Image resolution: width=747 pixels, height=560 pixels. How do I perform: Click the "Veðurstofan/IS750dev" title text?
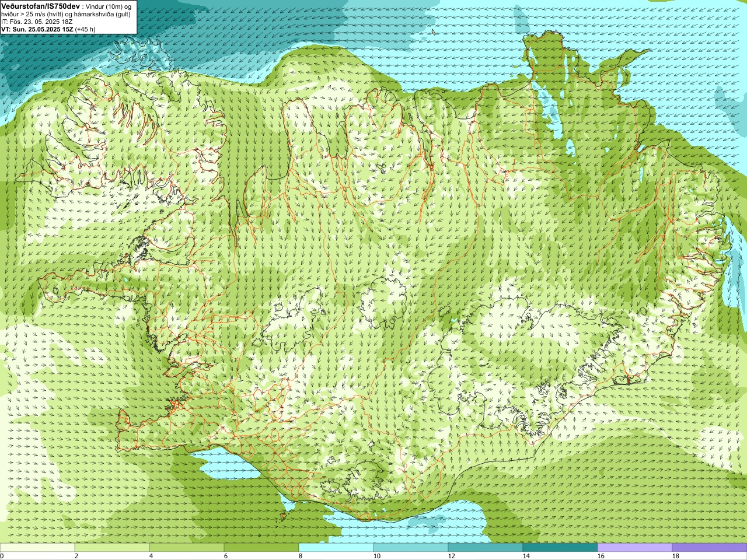tap(41, 6)
